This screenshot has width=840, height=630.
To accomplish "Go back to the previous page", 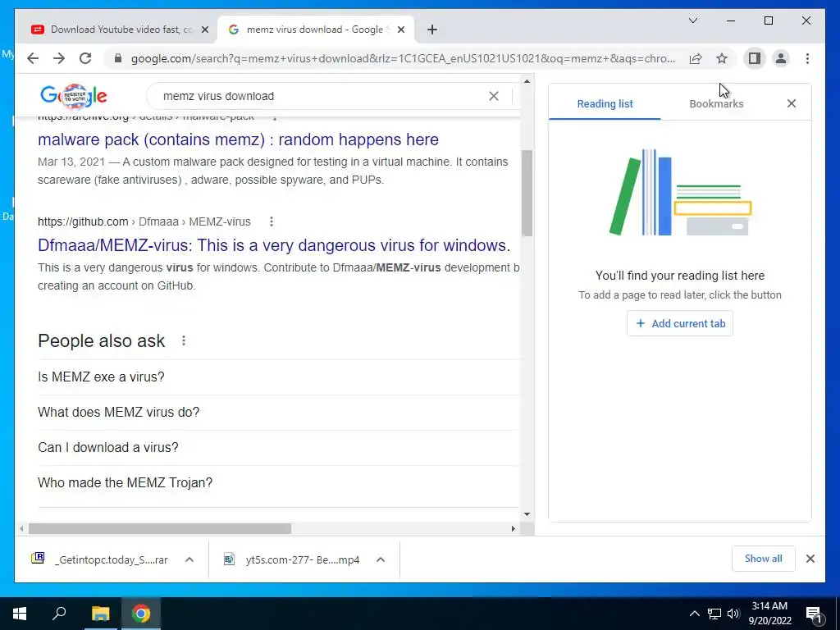I will coord(33,58).
